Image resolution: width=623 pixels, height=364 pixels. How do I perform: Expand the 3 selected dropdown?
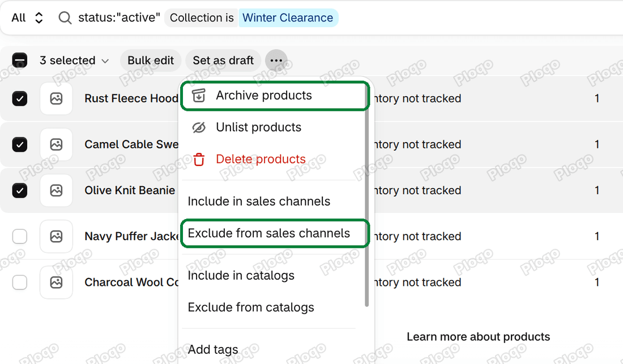[x=74, y=61]
